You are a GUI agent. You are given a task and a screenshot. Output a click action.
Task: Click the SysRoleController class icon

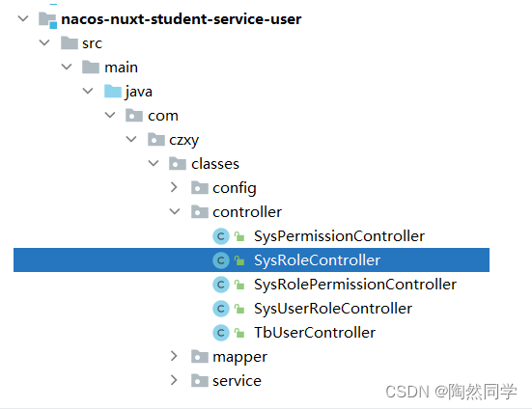coord(221,260)
